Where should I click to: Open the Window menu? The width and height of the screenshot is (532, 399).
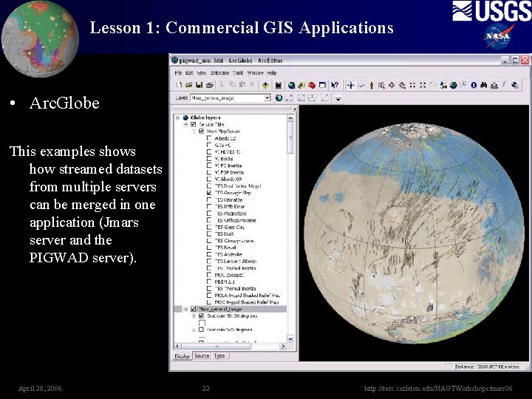tap(256, 72)
